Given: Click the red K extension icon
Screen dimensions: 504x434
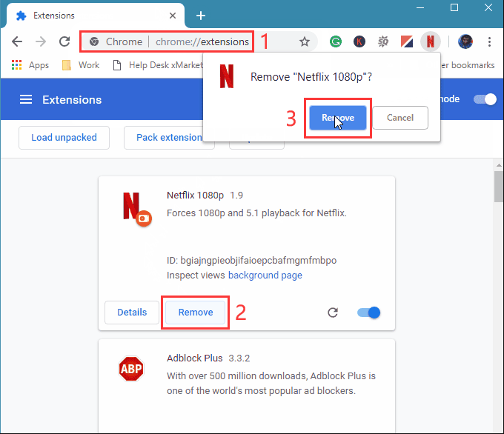Looking at the screenshot, I should 359,41.
